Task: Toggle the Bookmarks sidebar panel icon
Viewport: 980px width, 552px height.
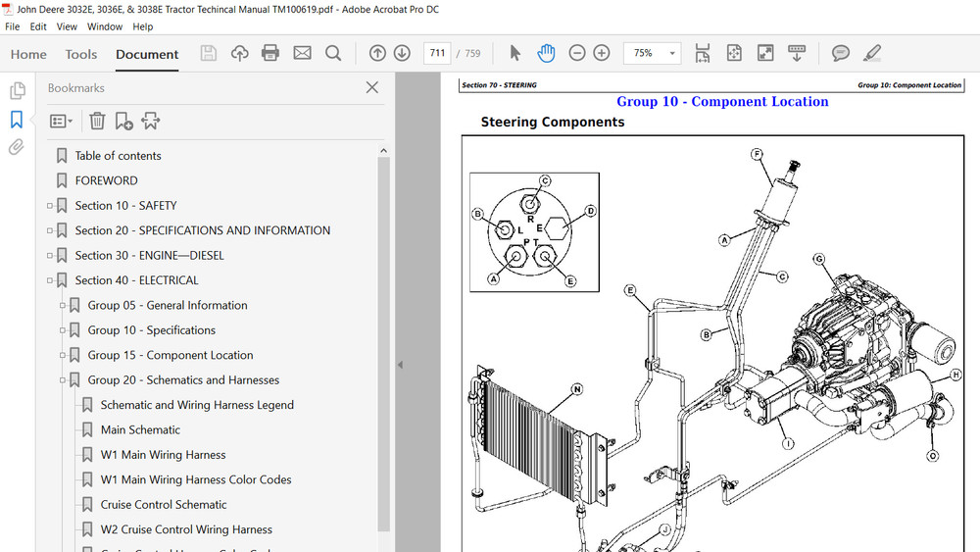Action: click(17, 119)
